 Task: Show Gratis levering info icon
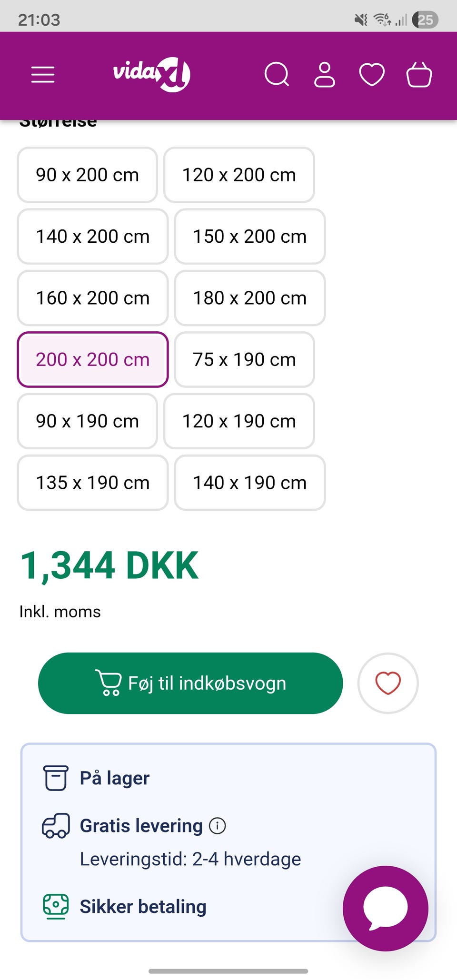pyautogui.click(x=218, y=825)
